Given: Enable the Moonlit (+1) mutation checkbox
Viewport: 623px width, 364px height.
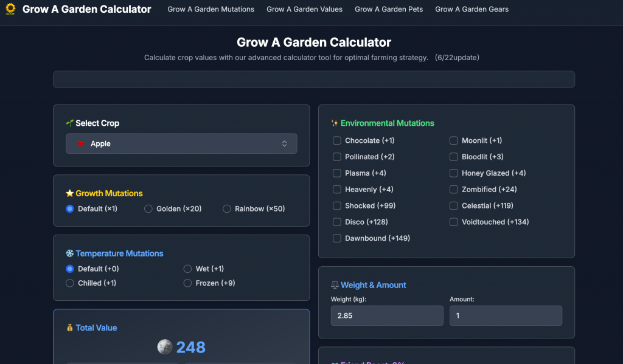Looking at the screenshot, I should tap(454, 140).
